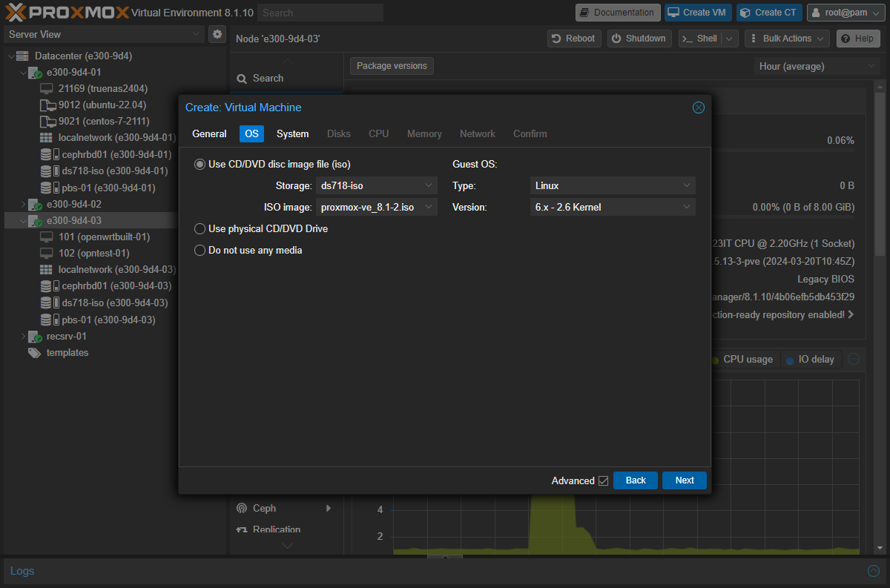This screenshot has height=588, width=890.
Task: Click the Proxmox logo
Action: 67,12
